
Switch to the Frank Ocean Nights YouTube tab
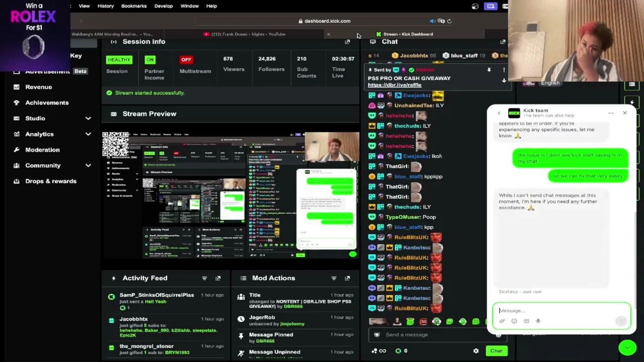click(x=245, y=34)
